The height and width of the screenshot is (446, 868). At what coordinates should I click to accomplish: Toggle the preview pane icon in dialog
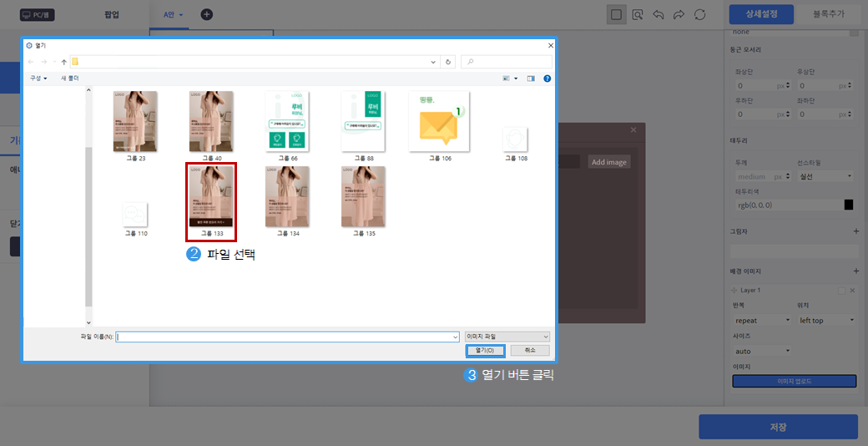click(531, 78)
